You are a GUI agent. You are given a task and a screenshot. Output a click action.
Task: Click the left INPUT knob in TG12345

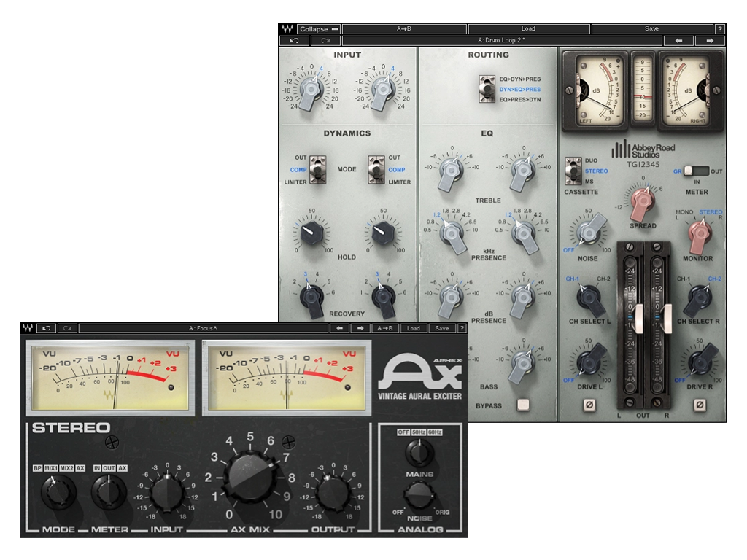[312, 91]
